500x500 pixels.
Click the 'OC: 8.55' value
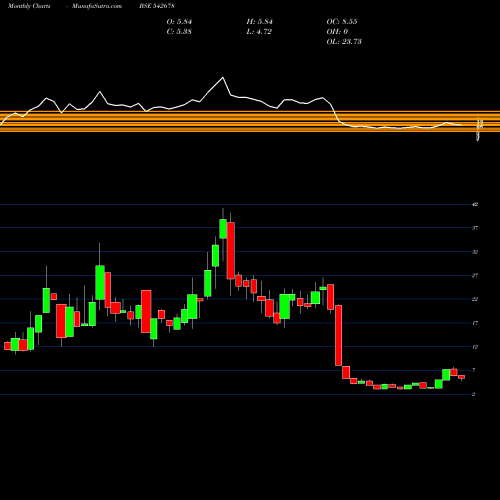pyautogui.click(x=342, y=22)
